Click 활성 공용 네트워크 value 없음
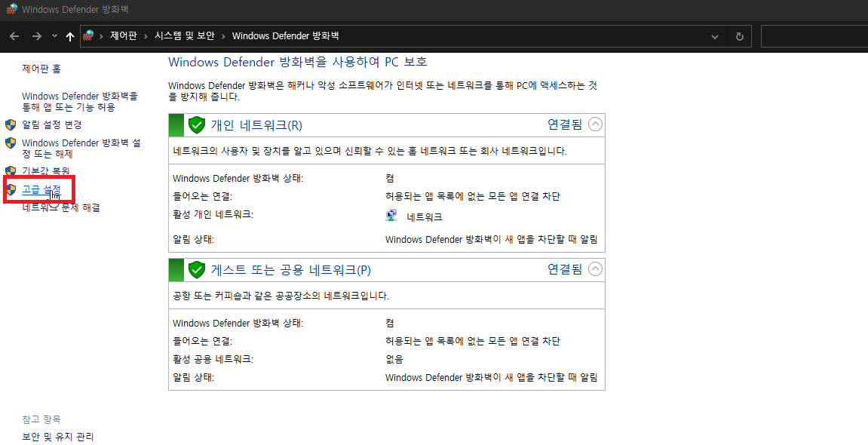 pos(394,359)
